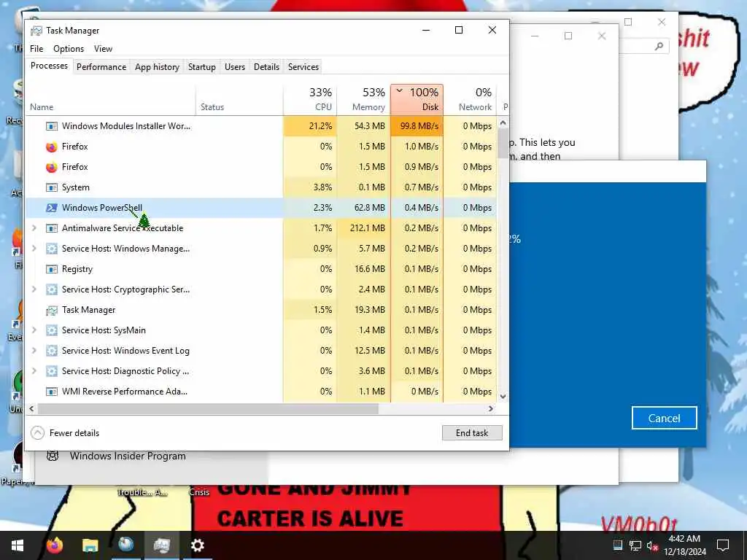
Task: Click the Task Manager title bar icon
Action: coord(36,31)
